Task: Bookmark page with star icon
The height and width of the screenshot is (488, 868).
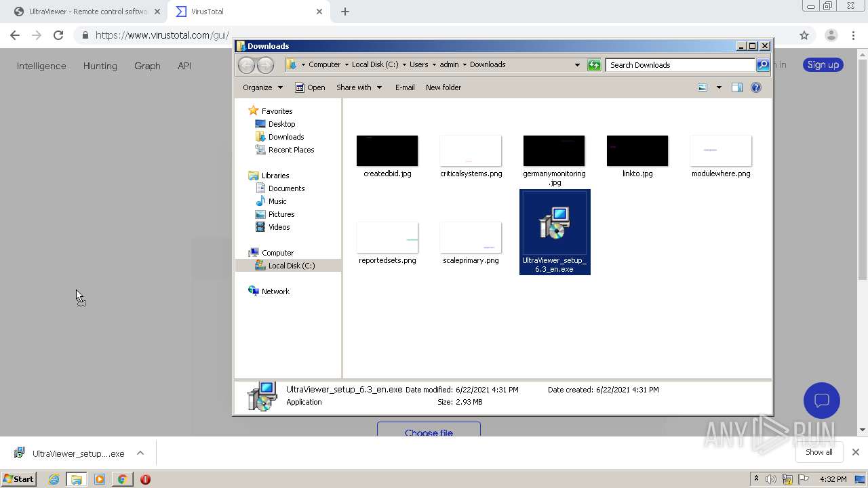Action: [x=804, y=35]
